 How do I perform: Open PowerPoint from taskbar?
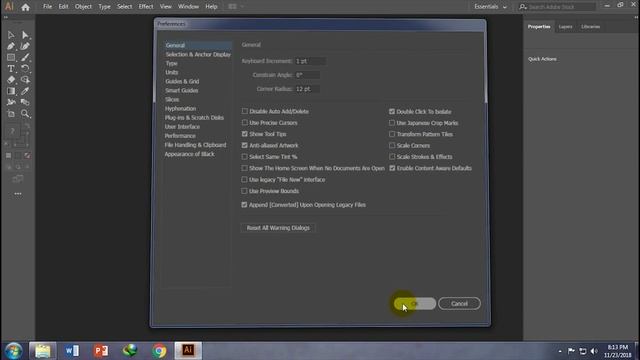[x=101, y=351]
